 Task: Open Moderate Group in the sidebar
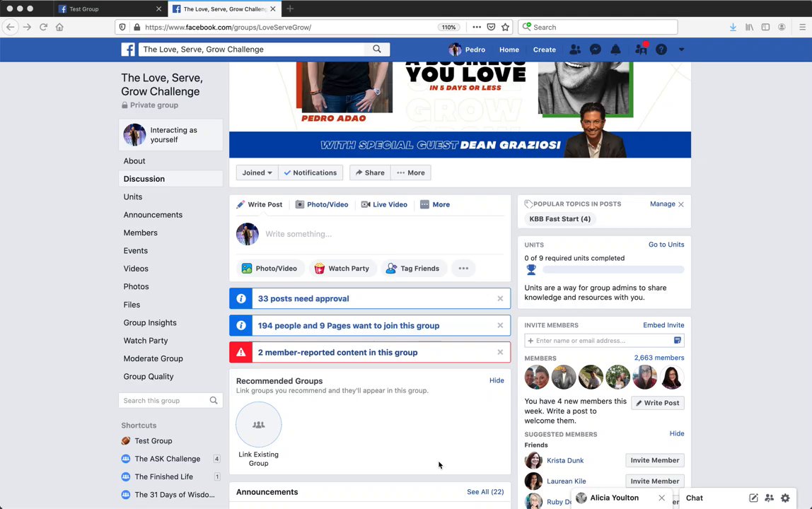coord(153,358)
